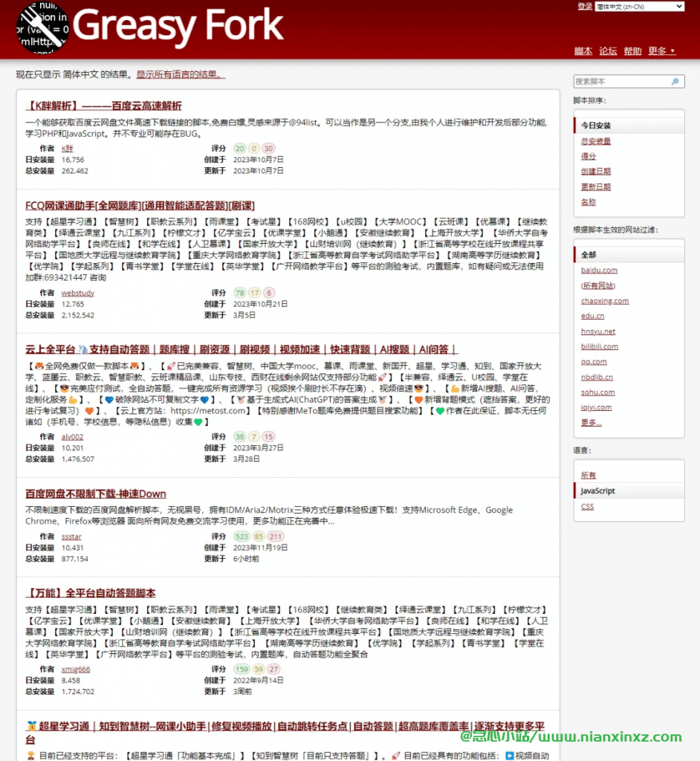Click the total install count 877,154
The width and height of the screenshot is (700, 761).
[75, 559]
